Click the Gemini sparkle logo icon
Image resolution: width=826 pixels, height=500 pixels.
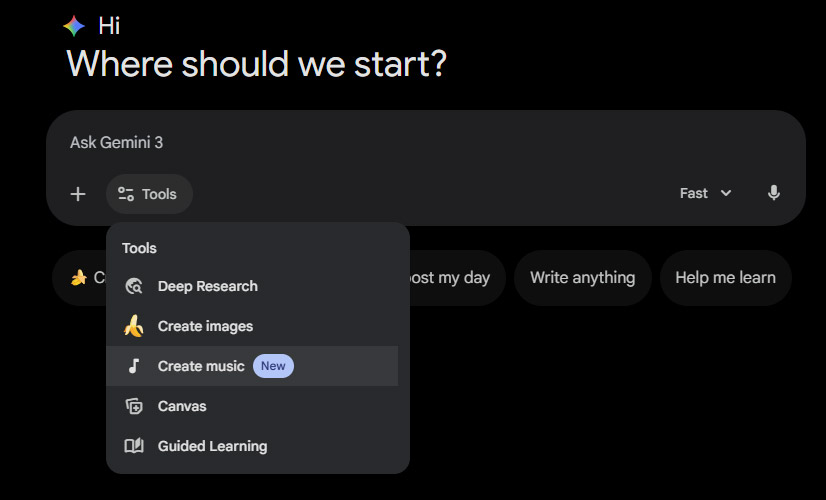click(74, 26)
